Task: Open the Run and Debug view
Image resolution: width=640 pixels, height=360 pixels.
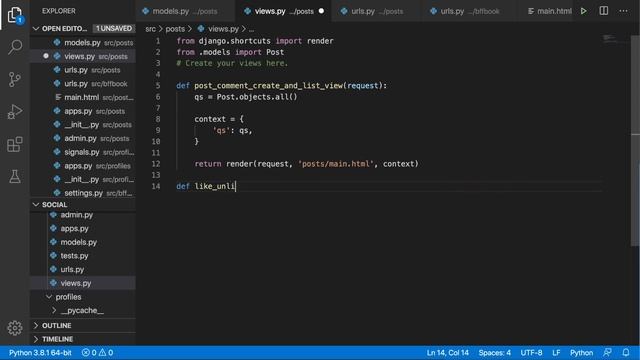Action: click(15, 111)
